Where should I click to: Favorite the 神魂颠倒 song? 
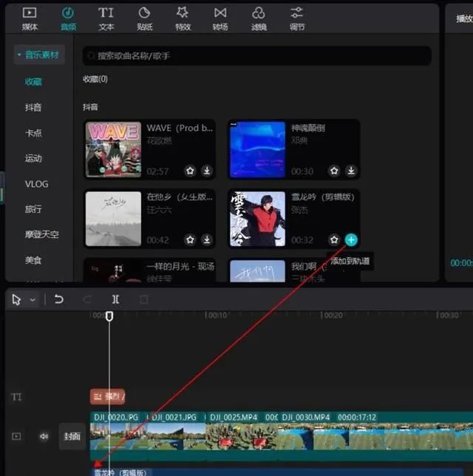[334, 171]
